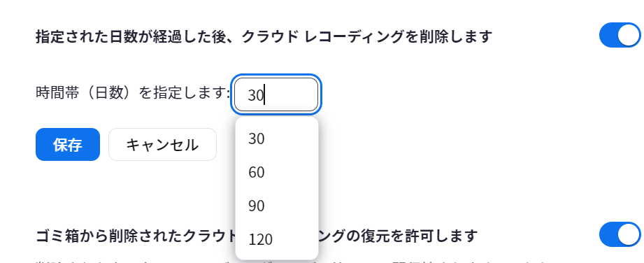Turn off restore from trash toggle
The image size is (644, 263).
pos(621,234)
